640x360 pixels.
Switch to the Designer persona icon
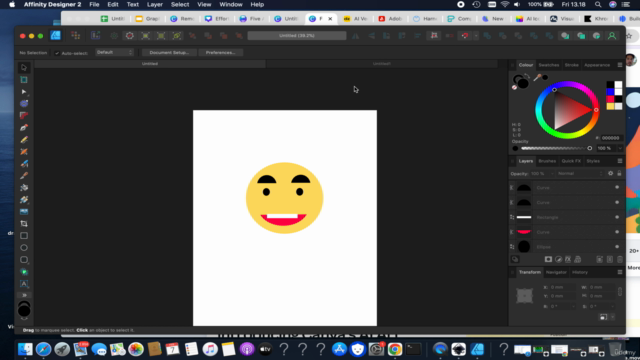click(x=56, y=36)
